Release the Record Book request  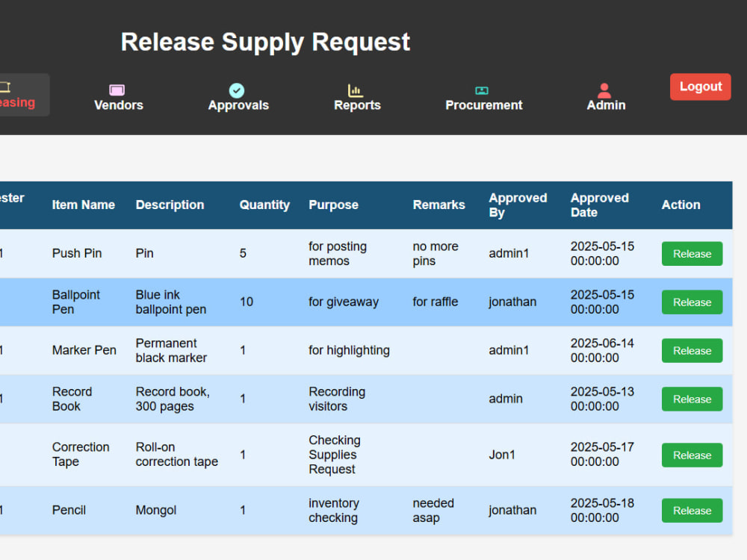point(692,399)
